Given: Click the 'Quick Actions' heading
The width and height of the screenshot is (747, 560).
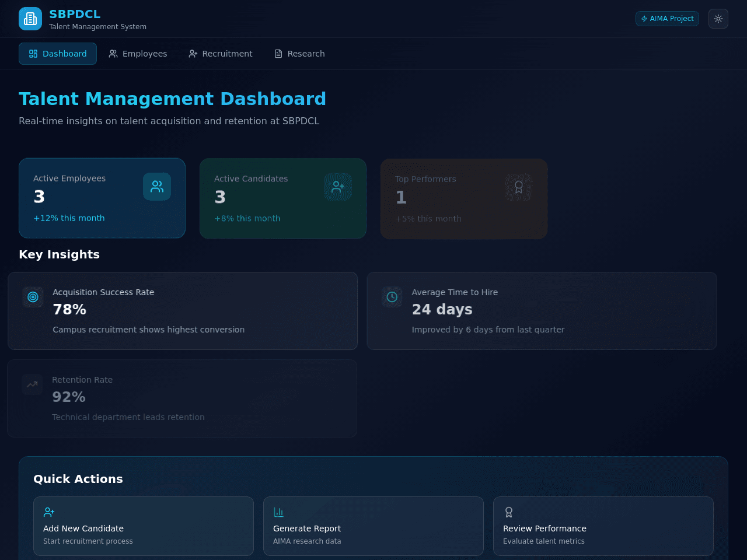Looking at the screenshot, I should 78,479.
